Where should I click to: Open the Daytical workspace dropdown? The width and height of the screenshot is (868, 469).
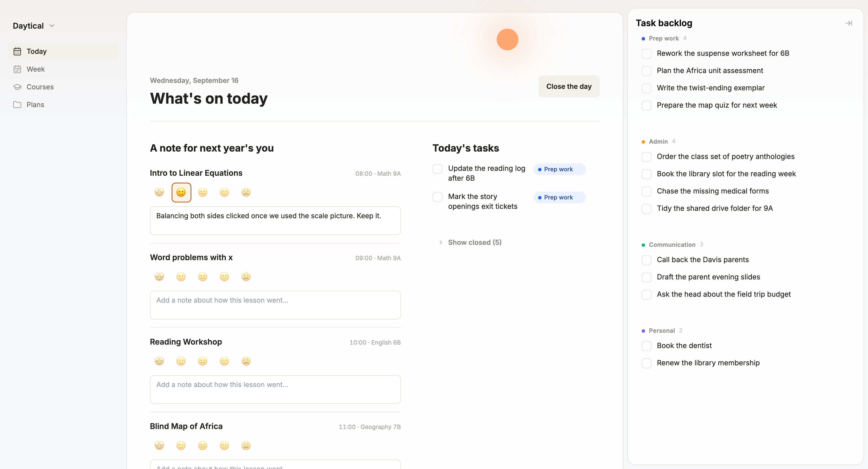[x=33, y=26]
